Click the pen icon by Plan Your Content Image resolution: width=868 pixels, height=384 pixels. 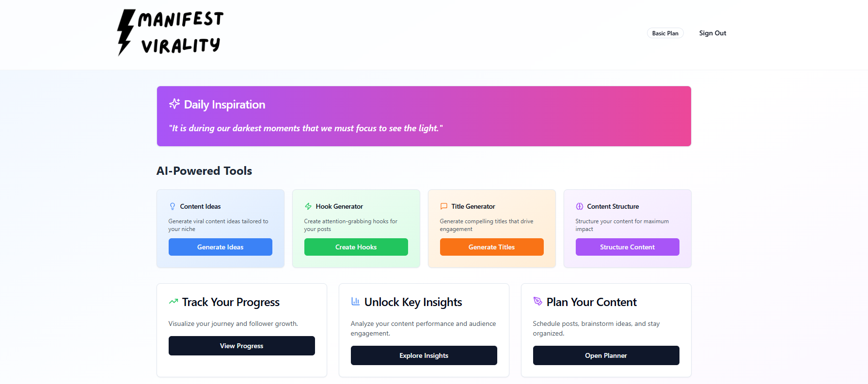[x=538, y=301]
